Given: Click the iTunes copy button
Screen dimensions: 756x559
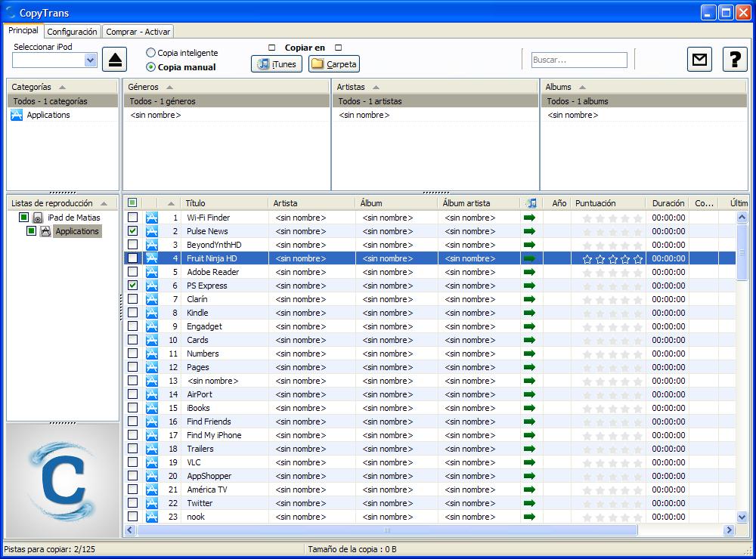Looking at the screenshot, I should coord(276,64).
